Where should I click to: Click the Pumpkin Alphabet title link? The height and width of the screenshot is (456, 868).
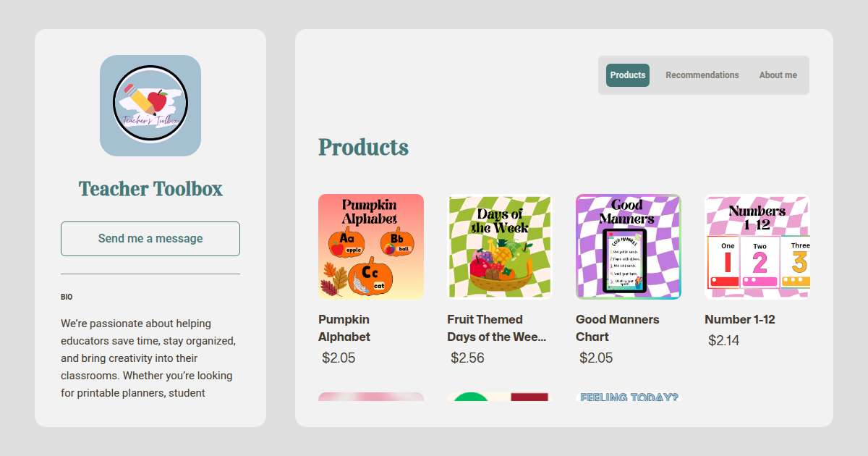pyautogui.click(x=344, y=328)
